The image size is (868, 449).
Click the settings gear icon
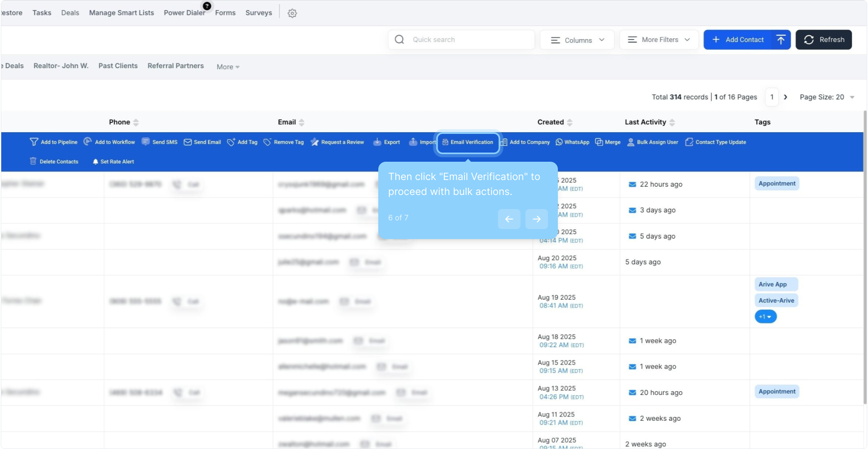pyautogui.click(x=292, y=13)
